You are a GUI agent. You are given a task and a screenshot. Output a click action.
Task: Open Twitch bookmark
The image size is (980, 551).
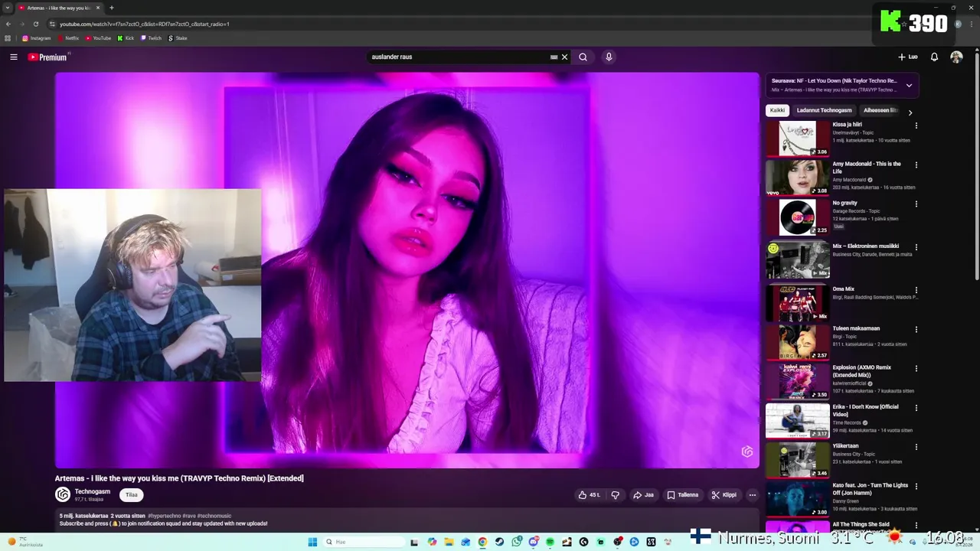(151, 37)
